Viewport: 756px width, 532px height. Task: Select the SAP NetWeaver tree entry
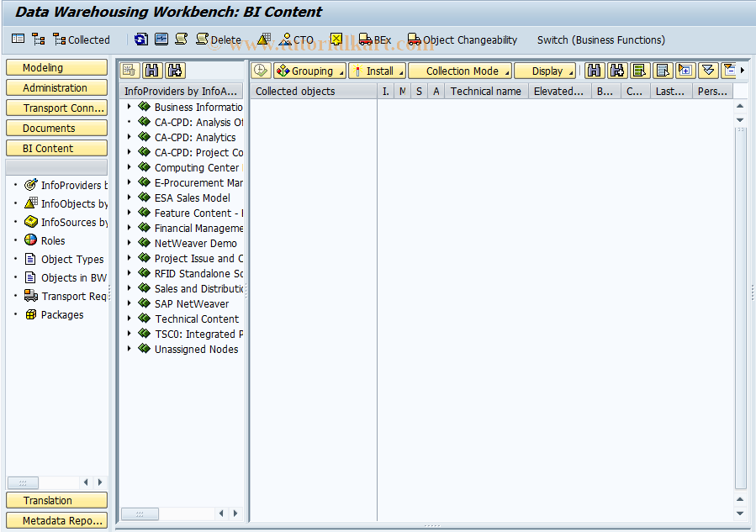pyautogui.click(x=192, y=303)
